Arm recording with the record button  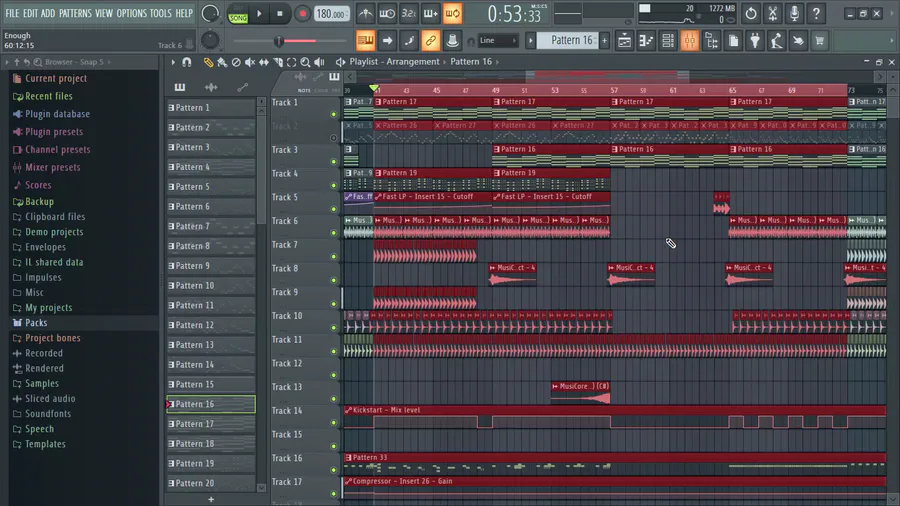point(302,14)
